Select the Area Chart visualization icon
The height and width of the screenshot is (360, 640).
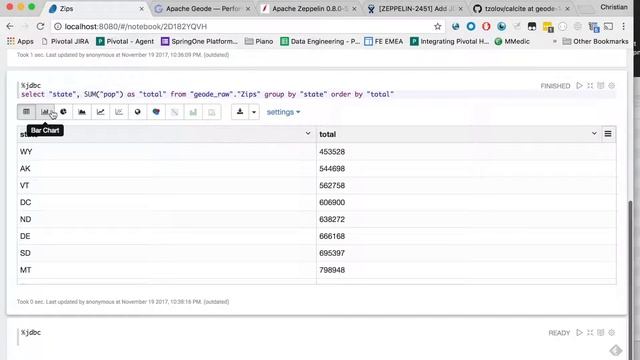(82, 112)
